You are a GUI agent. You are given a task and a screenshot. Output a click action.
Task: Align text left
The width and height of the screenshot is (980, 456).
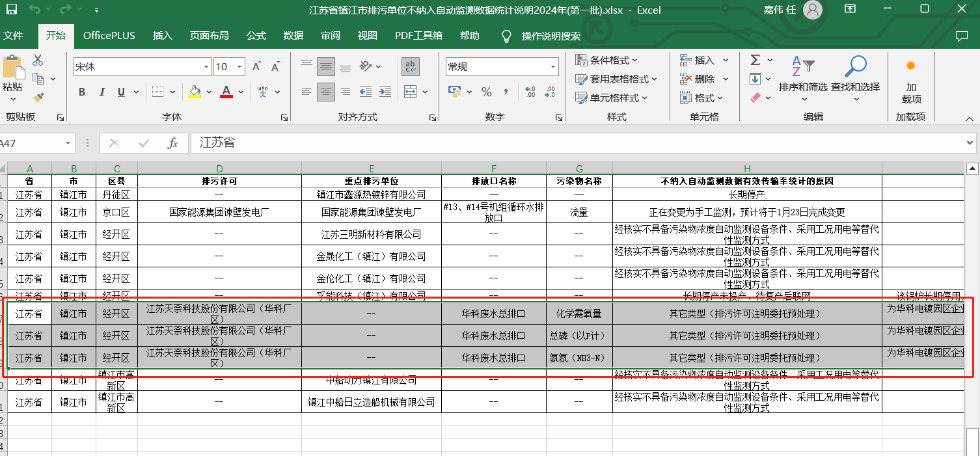(306, 92)
